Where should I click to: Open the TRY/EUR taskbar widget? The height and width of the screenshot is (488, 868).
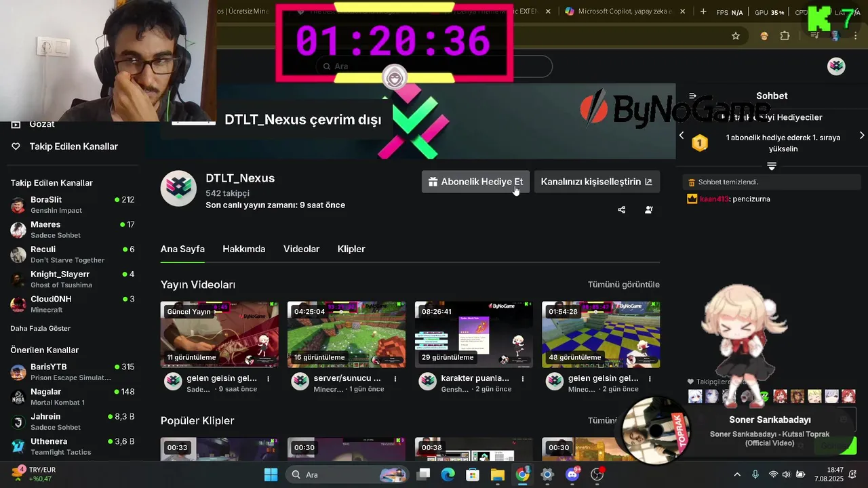point(34,474)
